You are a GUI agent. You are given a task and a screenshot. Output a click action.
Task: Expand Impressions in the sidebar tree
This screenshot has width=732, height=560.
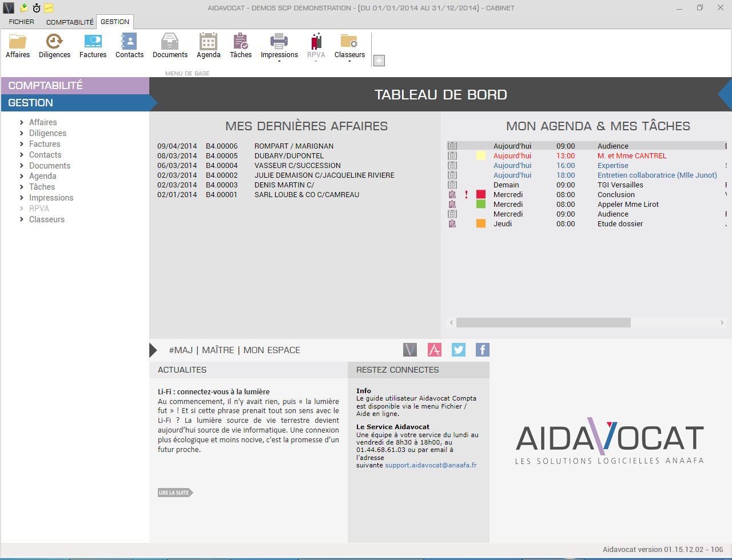coord(21,198)
